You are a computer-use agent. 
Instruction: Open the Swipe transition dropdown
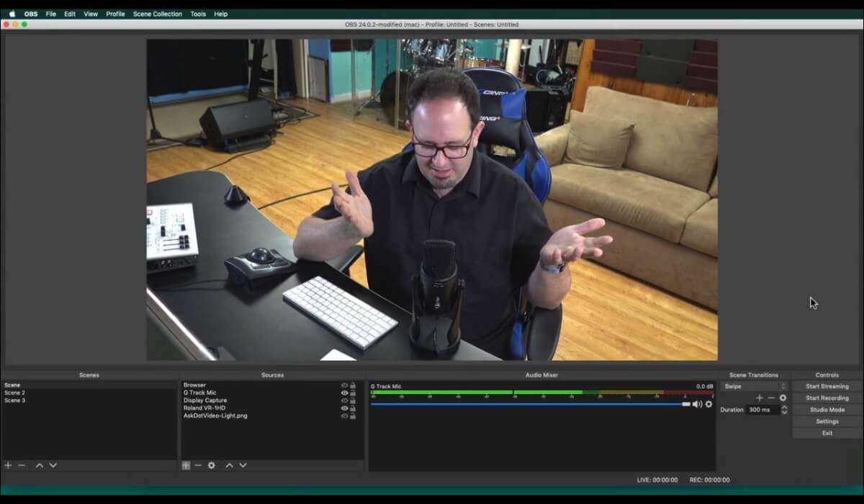tap(755, 387)
